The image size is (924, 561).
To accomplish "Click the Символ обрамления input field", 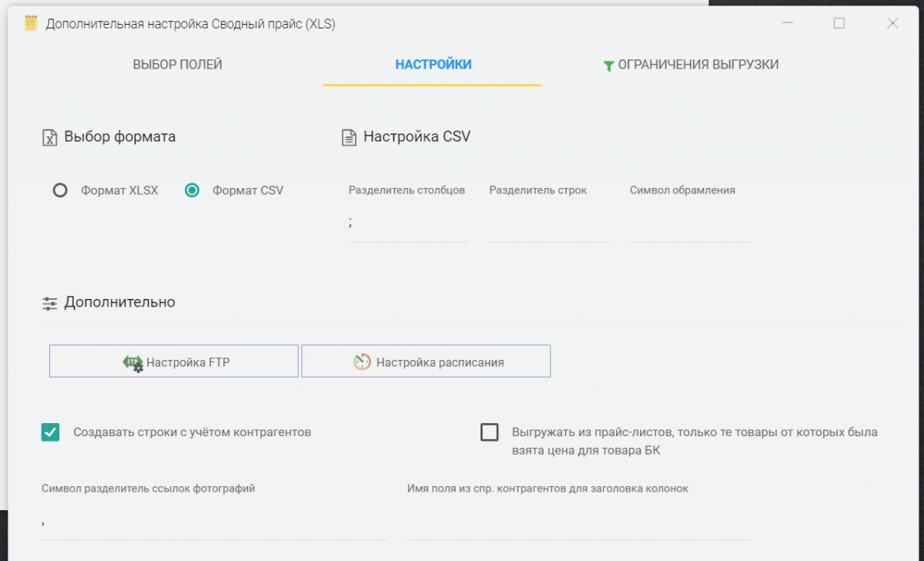I will click(x=689, y=224).
